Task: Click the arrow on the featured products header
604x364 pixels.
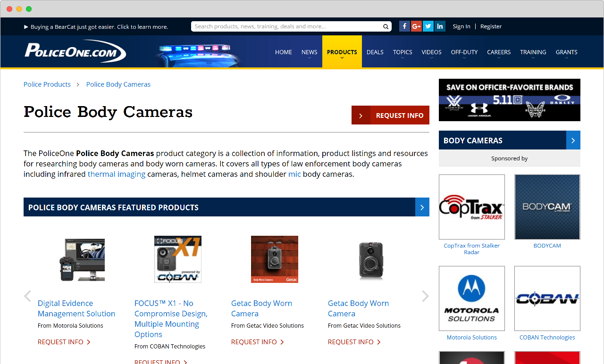Action: click(422, 207)
